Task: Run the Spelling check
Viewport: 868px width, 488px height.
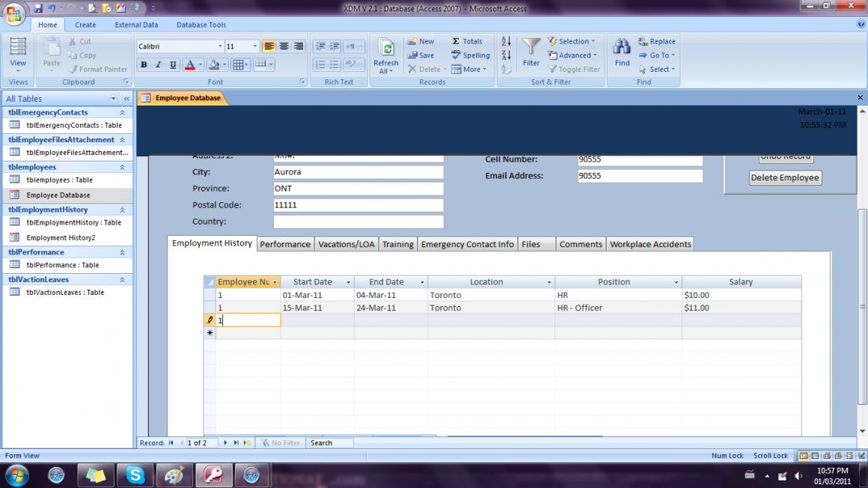Action: tap(471, 55)
